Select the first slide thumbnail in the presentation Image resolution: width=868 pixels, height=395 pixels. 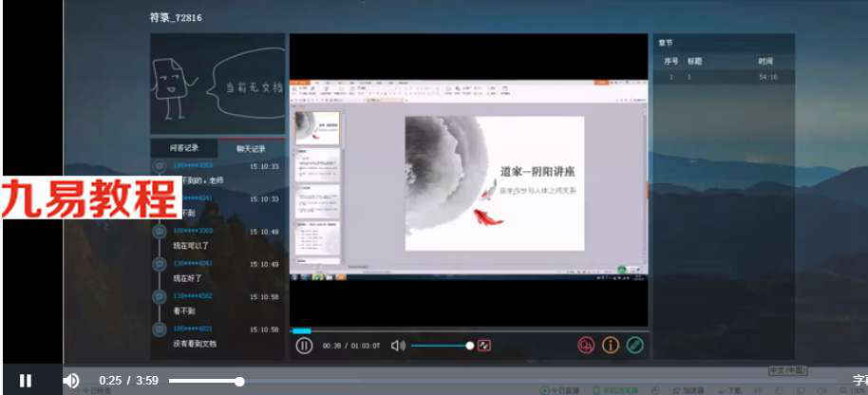click(x=317, y=128)
